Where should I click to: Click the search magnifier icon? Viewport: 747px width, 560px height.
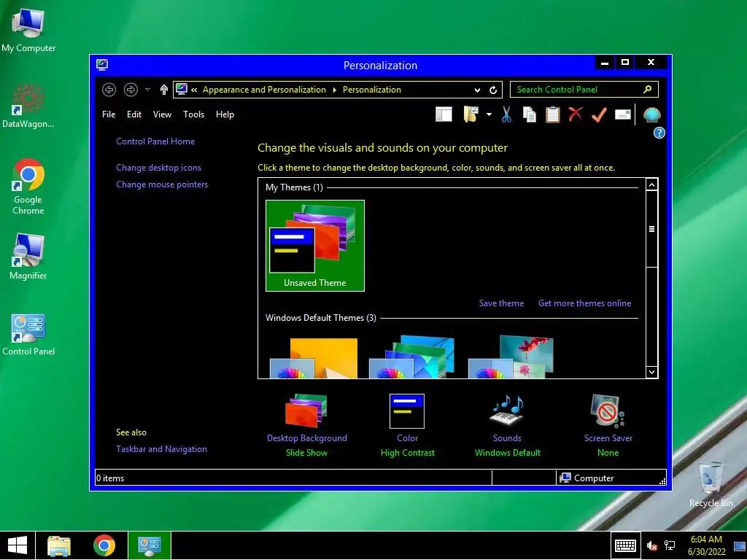coord(648,89)
